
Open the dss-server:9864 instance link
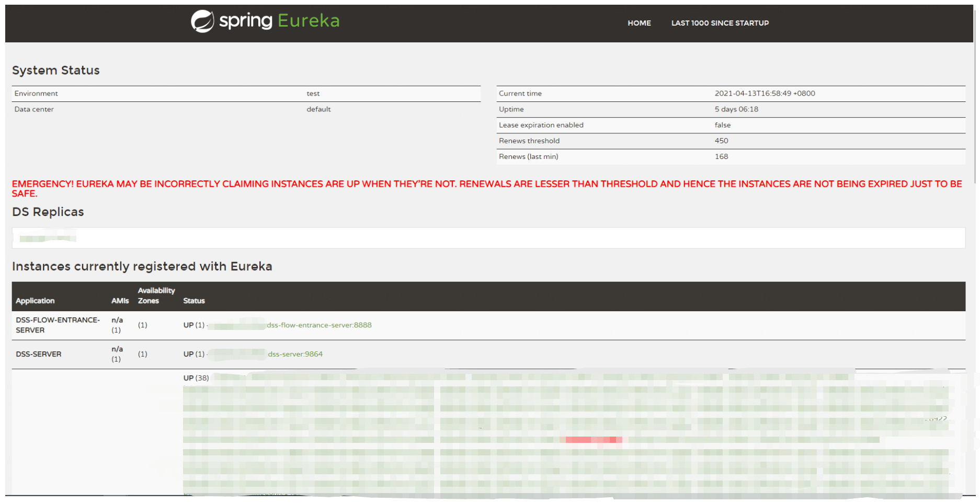click(x=295, y=354)
